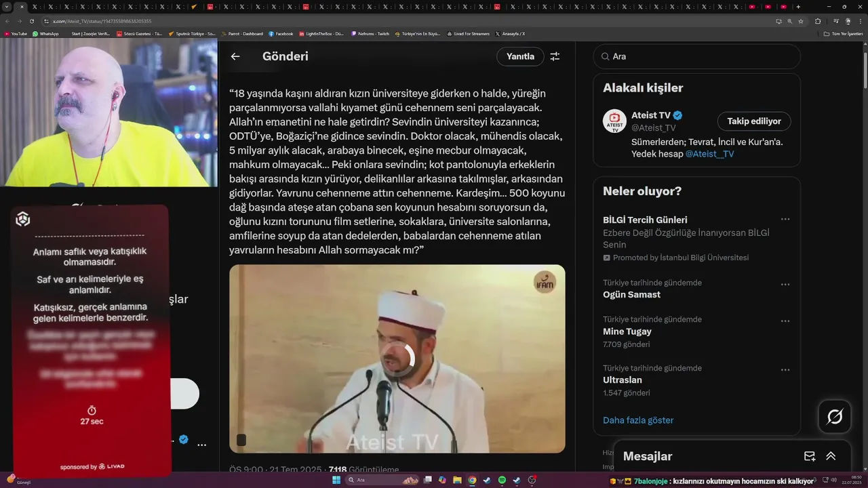Click Daha fazla göster link
This screenshot has width=868, height=488.
coord(638,420)
